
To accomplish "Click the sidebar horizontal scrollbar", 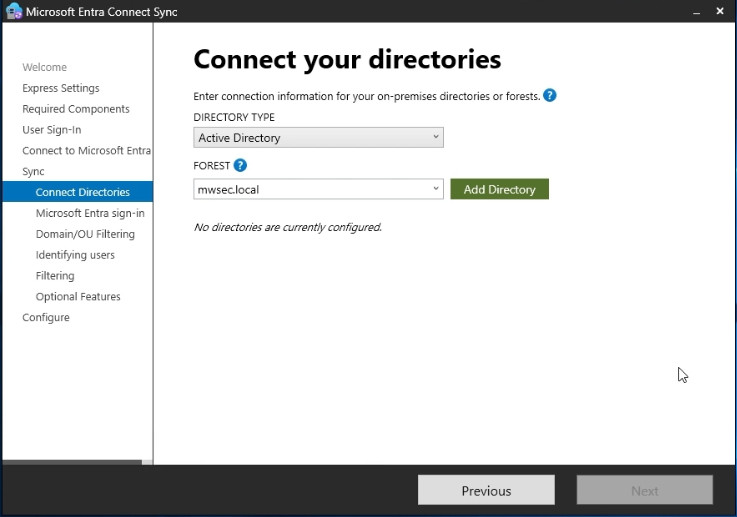I will pos(72,462).
